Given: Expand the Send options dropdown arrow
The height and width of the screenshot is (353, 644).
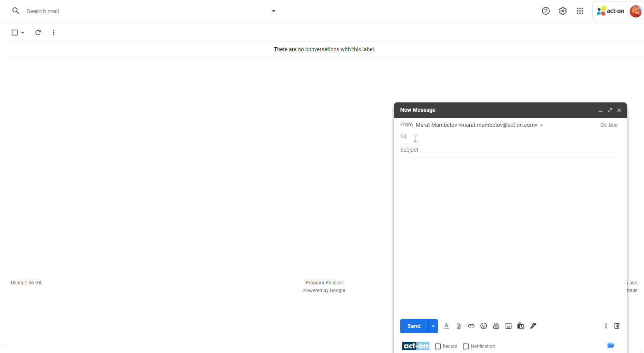Looking at the screenshot, I should (432, 326).
